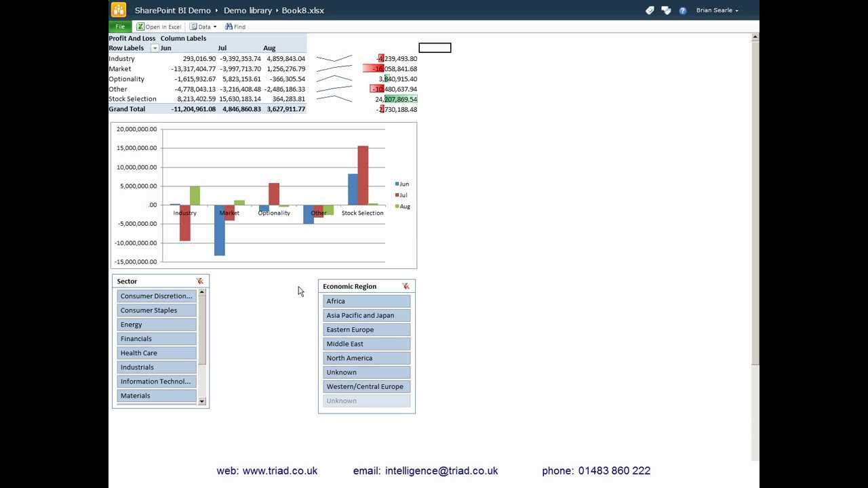
Task: Click cell value 15,630,183.14
Action: tap(240, 99)
